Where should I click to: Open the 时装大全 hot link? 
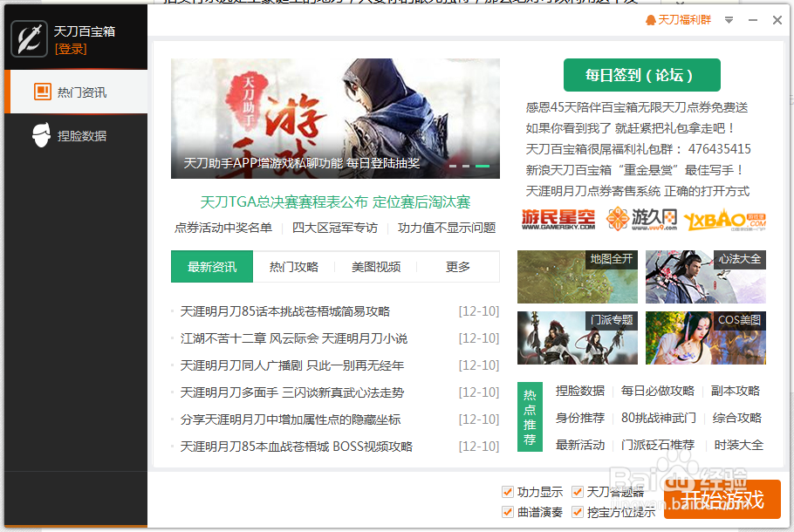pyautogui.click(x=738, y=445)
